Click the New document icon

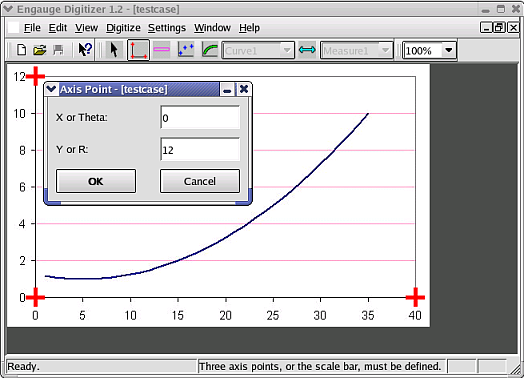coord(22,50)
